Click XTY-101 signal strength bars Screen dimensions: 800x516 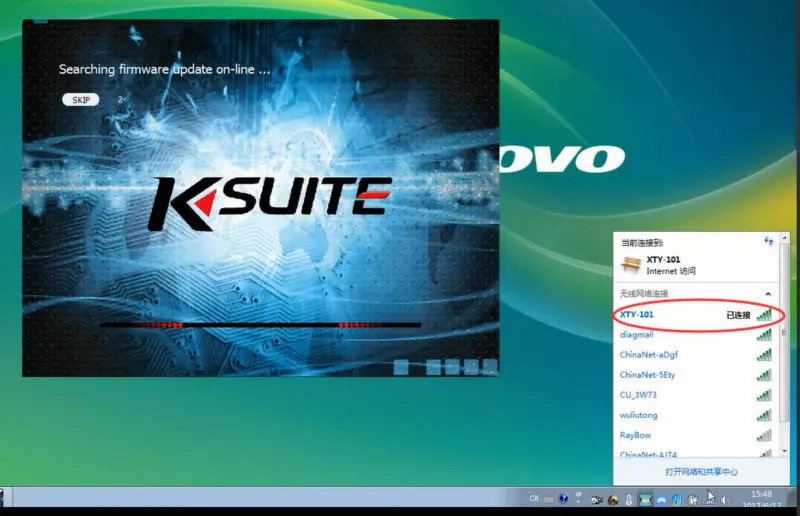pyautogui.click(x=764, y=314)
